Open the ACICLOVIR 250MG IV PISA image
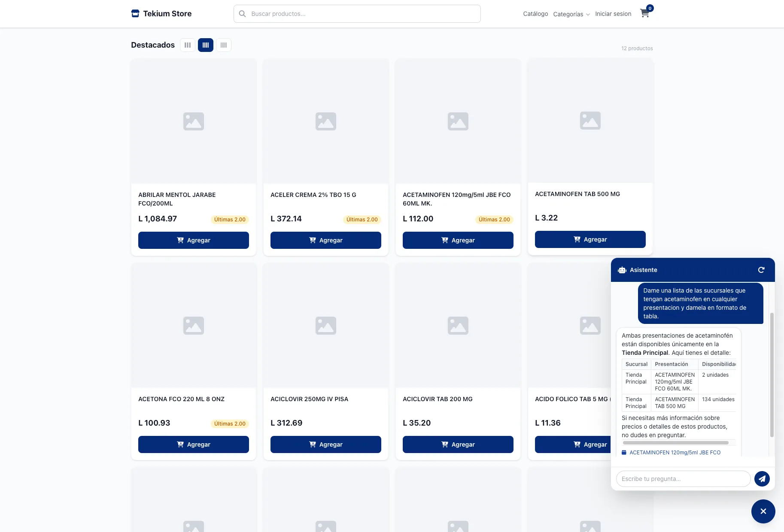The width and height of the screenshot is (784, 532). point(326,326)
